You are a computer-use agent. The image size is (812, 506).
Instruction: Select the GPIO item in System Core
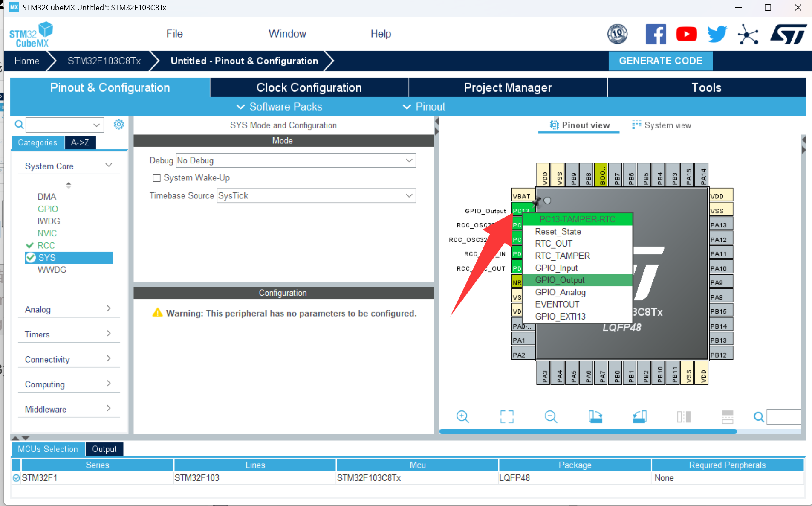click(48, 209)
